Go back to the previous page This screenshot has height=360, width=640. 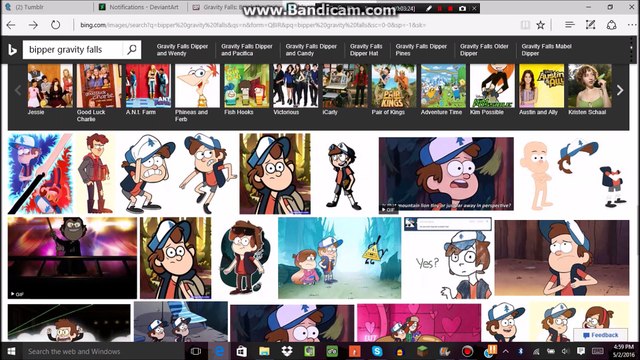click(11, 25)
